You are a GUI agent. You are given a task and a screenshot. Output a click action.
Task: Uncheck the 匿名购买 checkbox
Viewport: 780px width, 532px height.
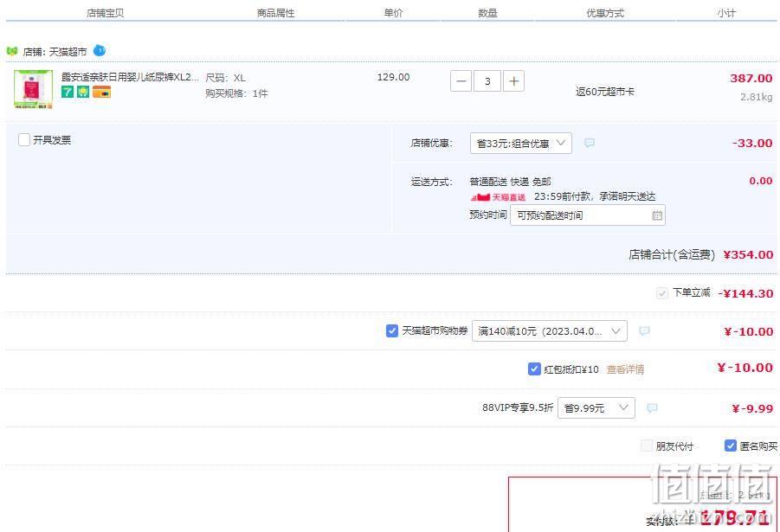point(731,445)
